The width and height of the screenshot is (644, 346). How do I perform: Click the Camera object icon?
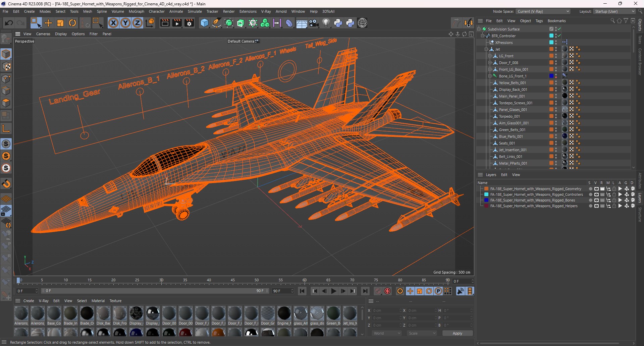tap(314, 23)
